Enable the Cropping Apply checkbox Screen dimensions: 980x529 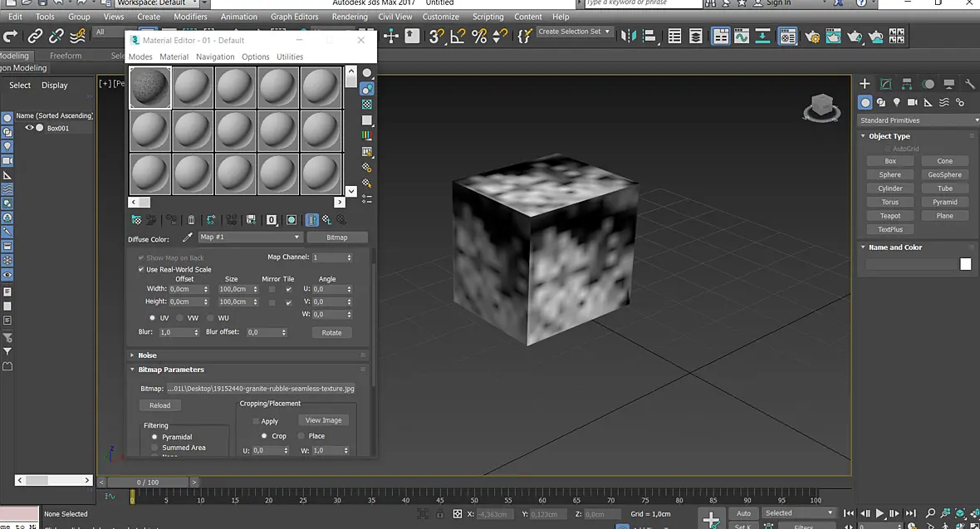(256, 421)
